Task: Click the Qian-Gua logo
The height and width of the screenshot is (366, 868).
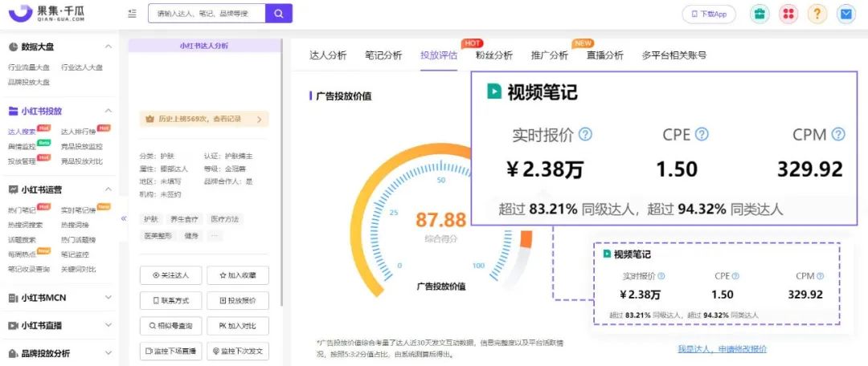Action: pyautogui.click(x=47, y=14)
